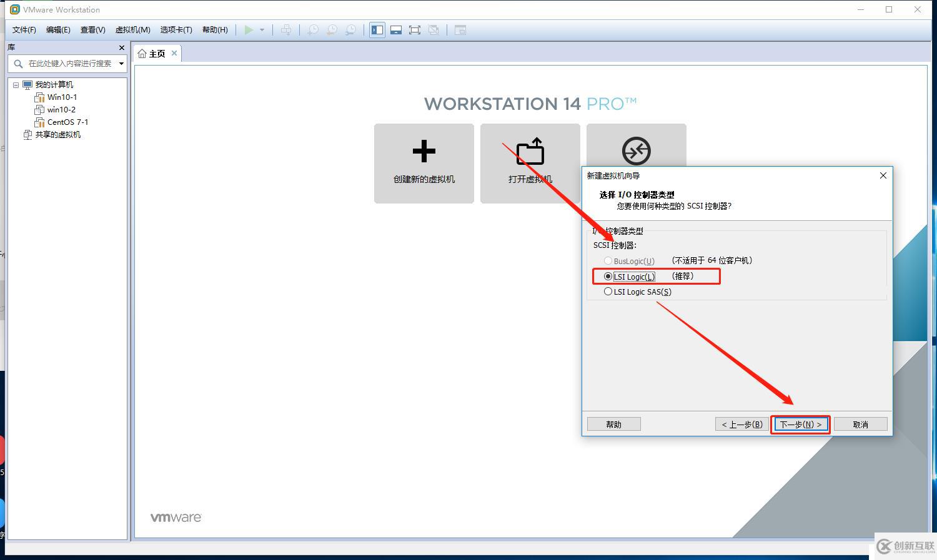
Task: Click the VMware Workstation title bar icon
Action: [x=15, y=9]
